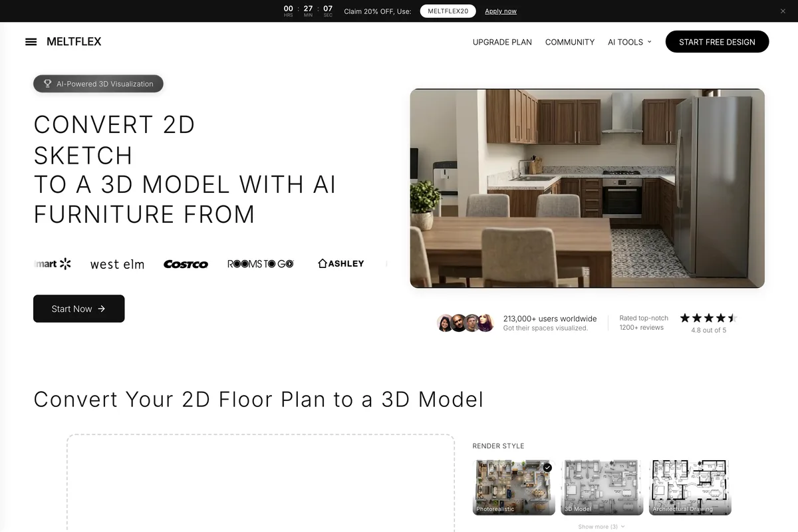This screenshot has width=798, height=532.
Task: Click the Walmart spark logo
Action: point(65,264)
